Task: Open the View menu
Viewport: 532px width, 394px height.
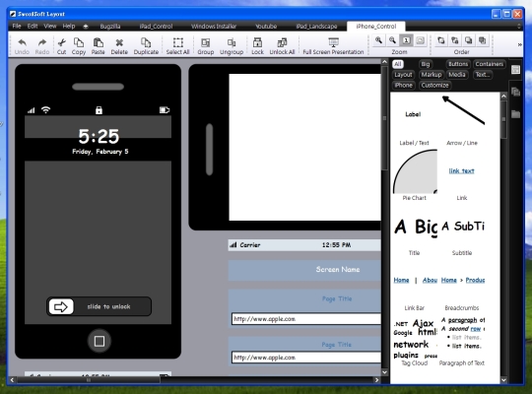Action: coord(50,27)
